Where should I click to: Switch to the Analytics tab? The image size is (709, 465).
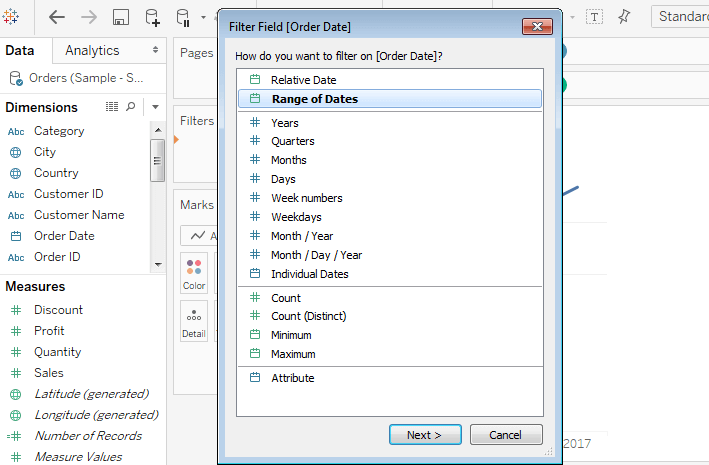tap(92, 50)
